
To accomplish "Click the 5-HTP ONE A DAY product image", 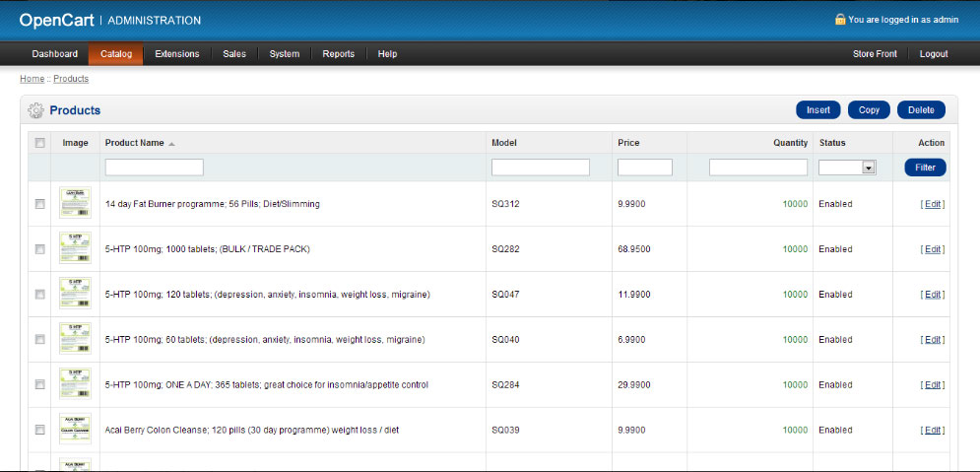I will tap(75, 384).
